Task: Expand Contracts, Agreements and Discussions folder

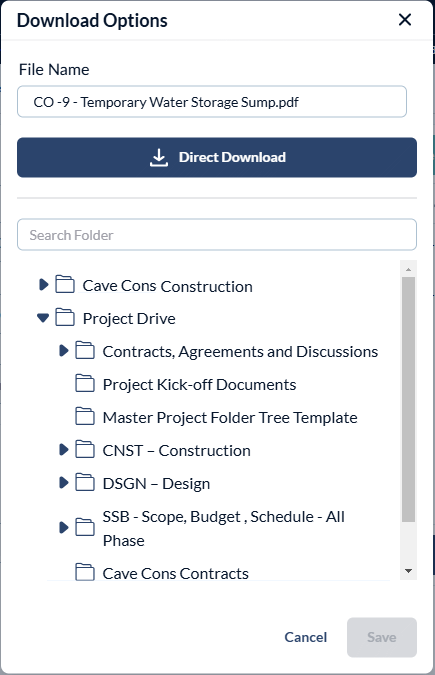Action: click(64, 350)
